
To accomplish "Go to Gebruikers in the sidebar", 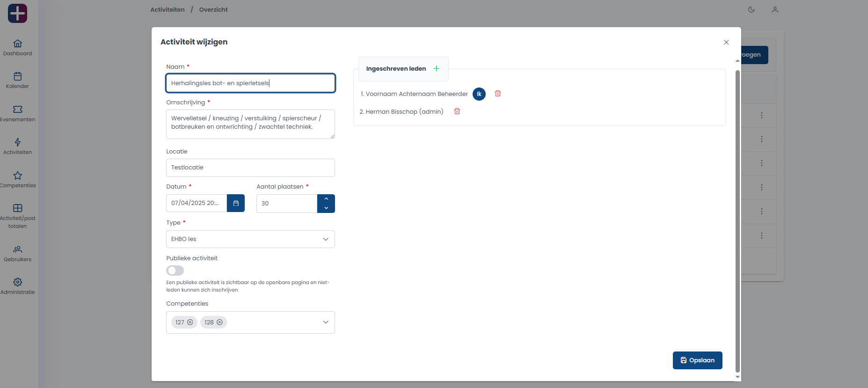I will [18, 253].
